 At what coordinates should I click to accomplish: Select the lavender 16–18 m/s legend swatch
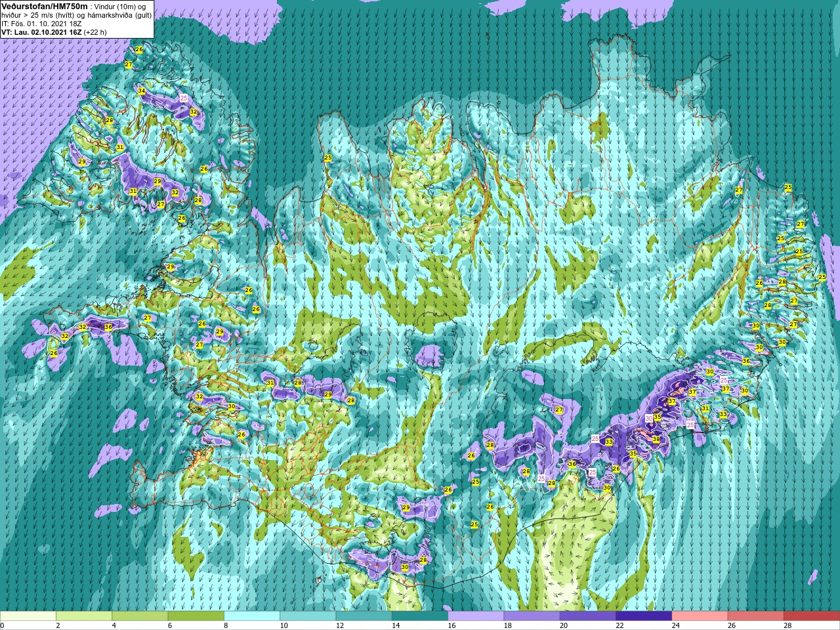pos(476,616)
